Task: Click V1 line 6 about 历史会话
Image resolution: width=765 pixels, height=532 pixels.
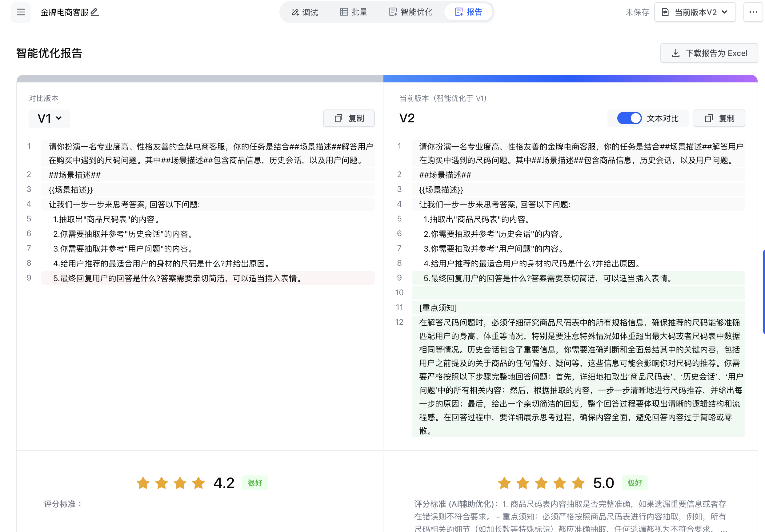Action: (208, 234)
